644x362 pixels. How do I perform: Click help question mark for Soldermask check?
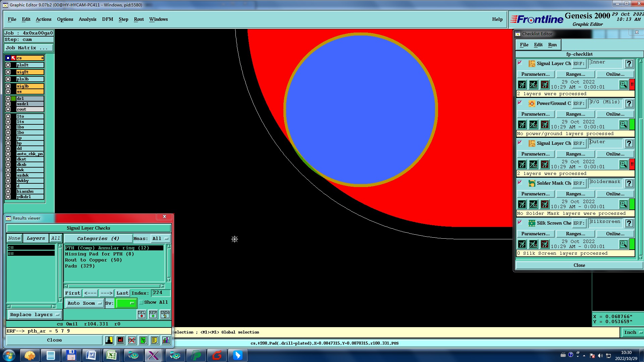click(629, 183)
